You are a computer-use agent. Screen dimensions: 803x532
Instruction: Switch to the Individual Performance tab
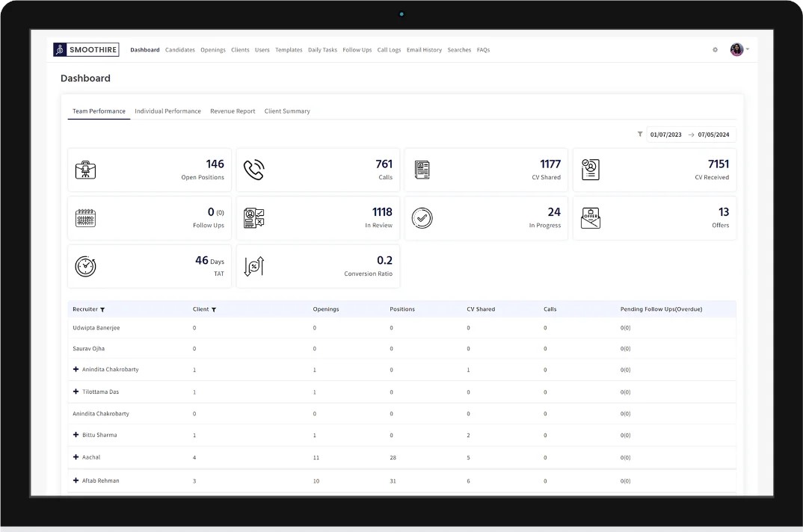(x=167, y=111)
